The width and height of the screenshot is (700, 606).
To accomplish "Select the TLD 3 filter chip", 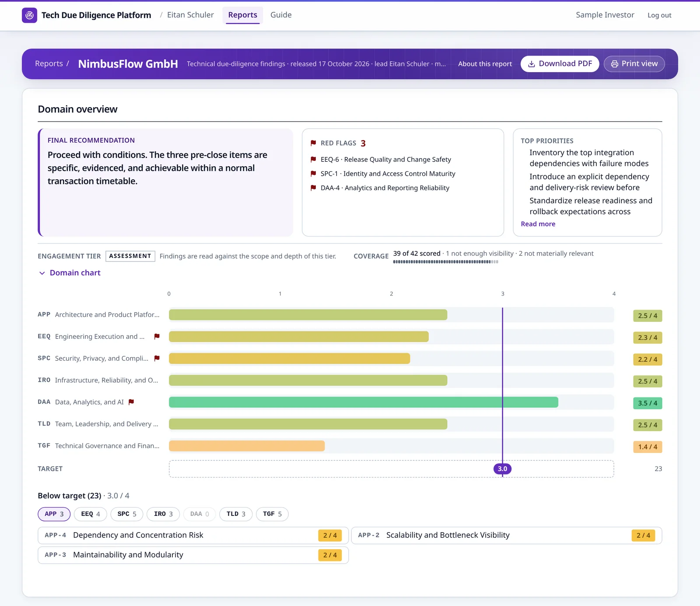I will [236, 514].
